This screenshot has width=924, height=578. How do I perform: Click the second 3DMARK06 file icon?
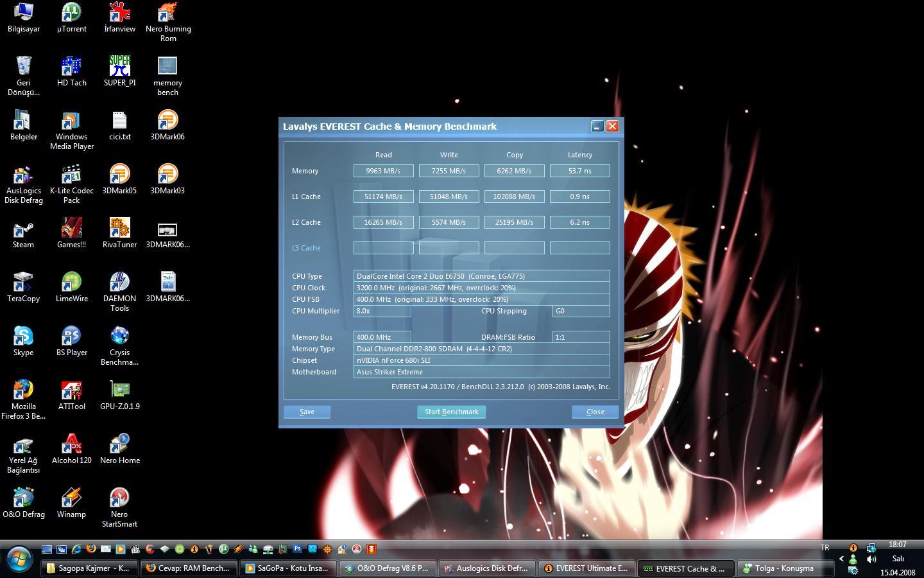(167, 287)
